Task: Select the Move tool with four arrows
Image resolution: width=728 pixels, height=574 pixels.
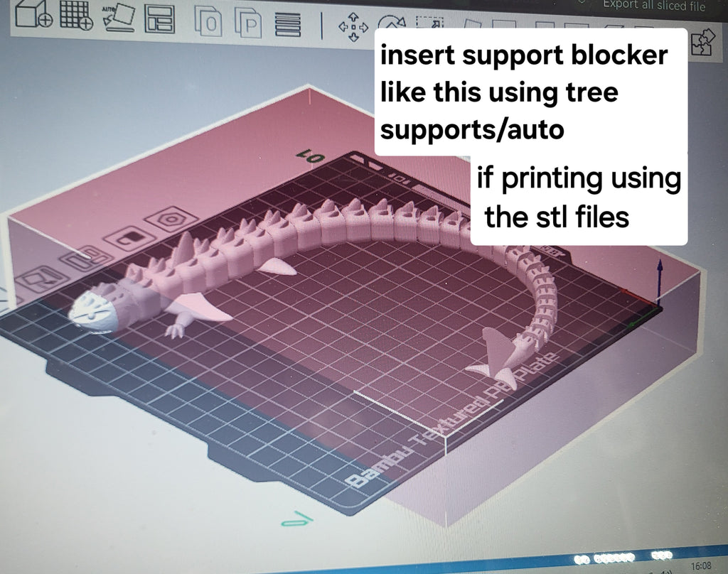Action: [353, 27]
